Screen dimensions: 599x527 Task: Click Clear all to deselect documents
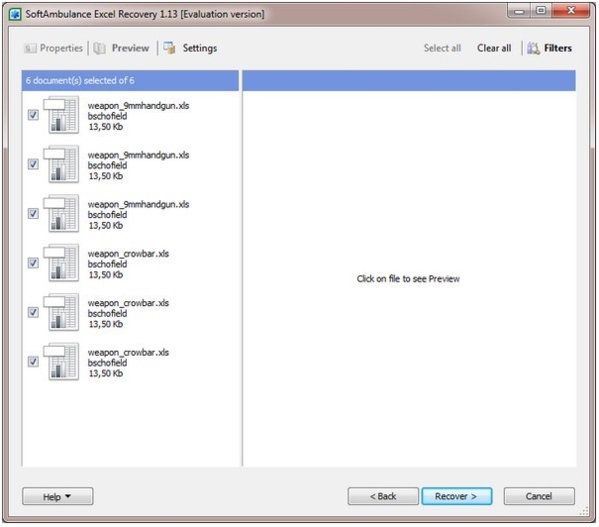(494, 48)
